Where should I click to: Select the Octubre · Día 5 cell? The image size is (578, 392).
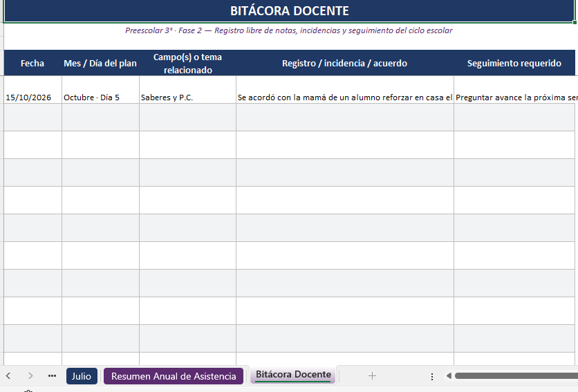coord(101,90)
